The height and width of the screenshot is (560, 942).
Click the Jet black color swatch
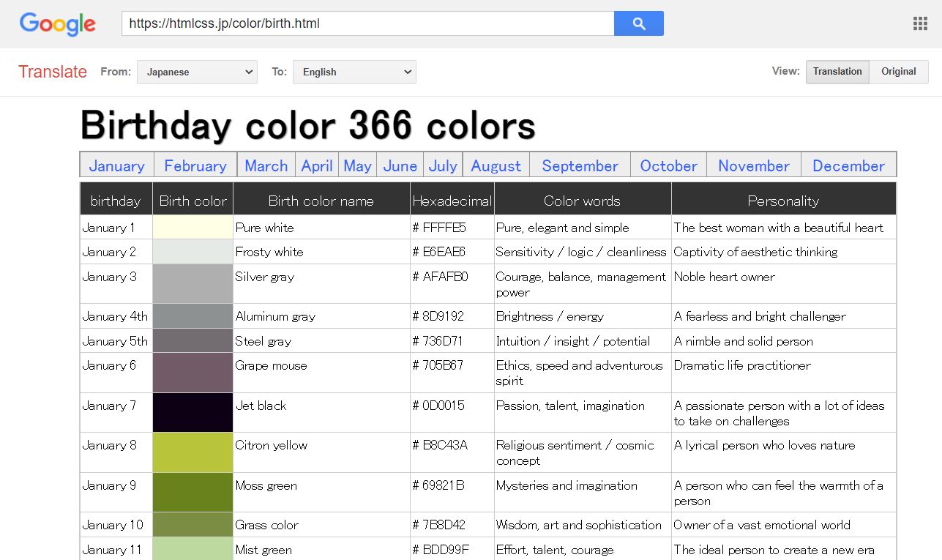[192, 411]
